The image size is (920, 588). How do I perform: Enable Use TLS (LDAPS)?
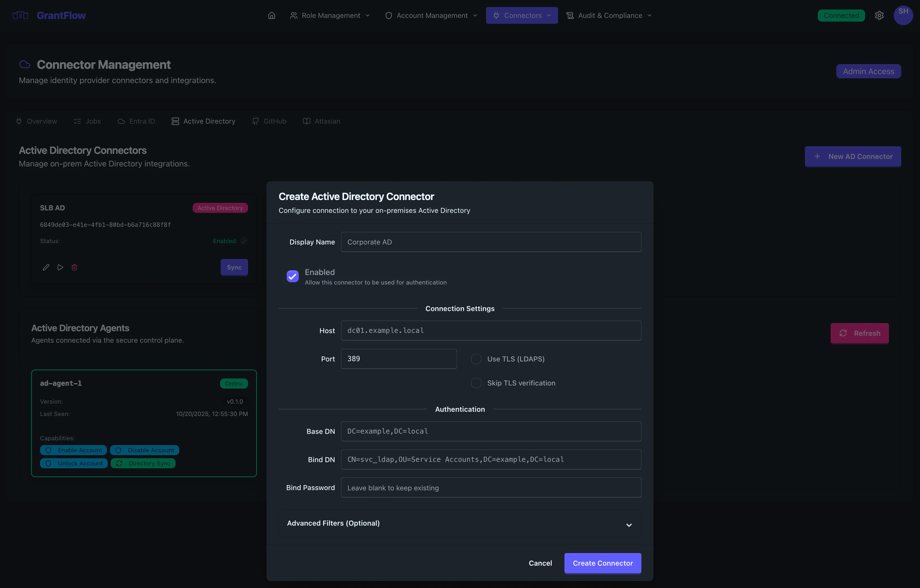point(476,359)
